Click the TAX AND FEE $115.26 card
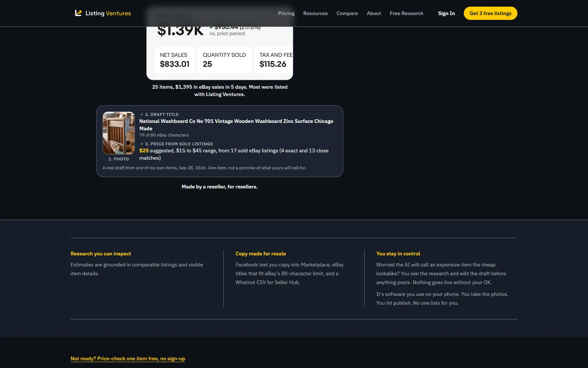Image resolution: width=588 pixels, height=368 pixels. (x=274, y=60)
